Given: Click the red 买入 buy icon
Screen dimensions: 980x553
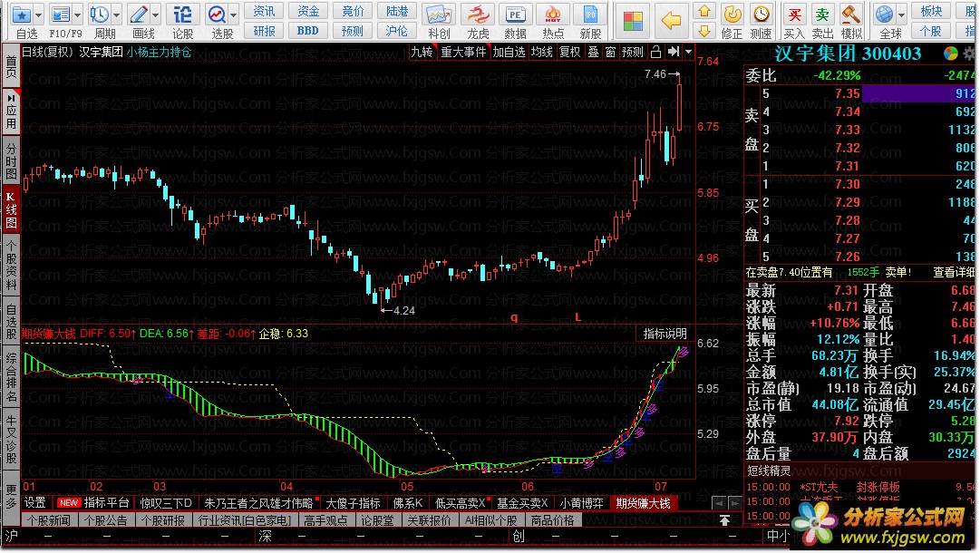Looking at the screenshot, I should [x=794, y=14].
